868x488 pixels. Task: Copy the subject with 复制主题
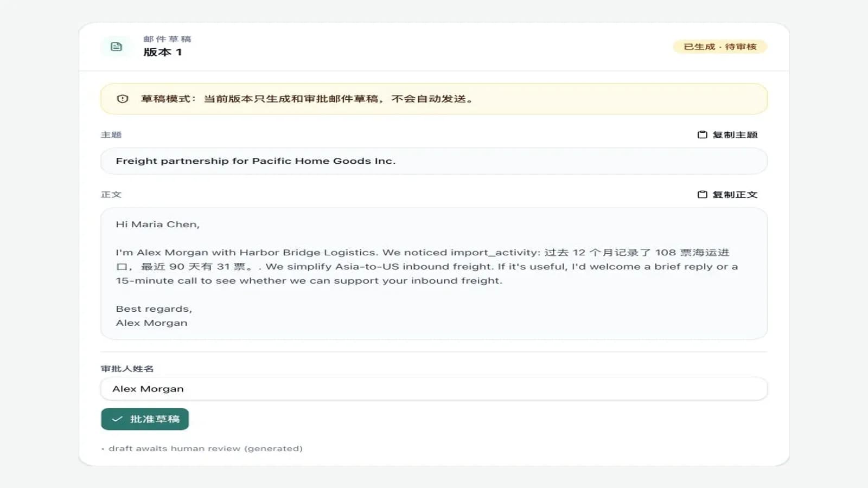tap(727, 134)
